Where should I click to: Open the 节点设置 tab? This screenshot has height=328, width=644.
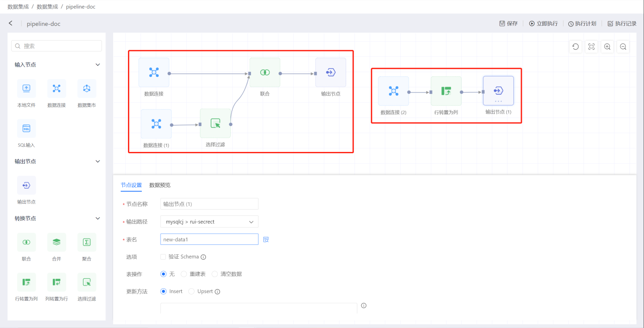131,185
